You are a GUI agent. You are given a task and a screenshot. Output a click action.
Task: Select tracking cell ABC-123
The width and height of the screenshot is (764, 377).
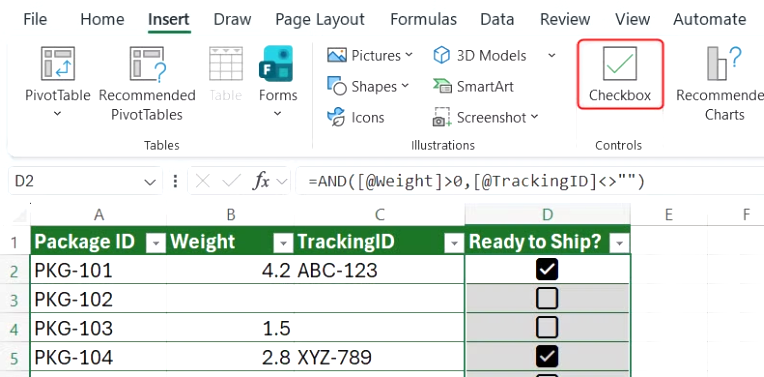(380, 269)
